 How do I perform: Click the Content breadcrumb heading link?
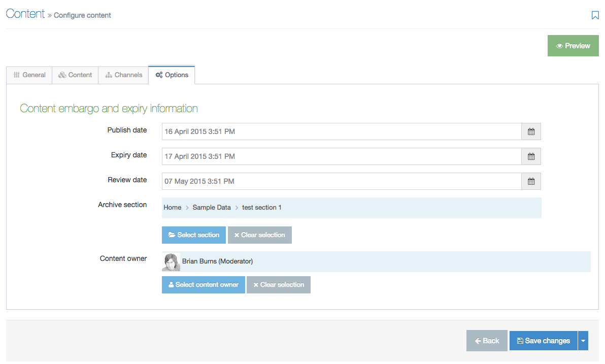[25, 14]
